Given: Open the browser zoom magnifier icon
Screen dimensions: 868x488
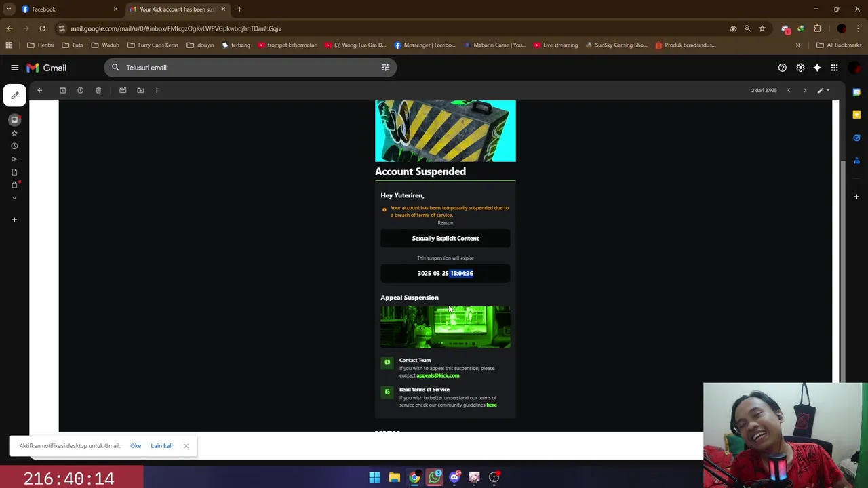Looking at the screenshot, I should (747, 28).
